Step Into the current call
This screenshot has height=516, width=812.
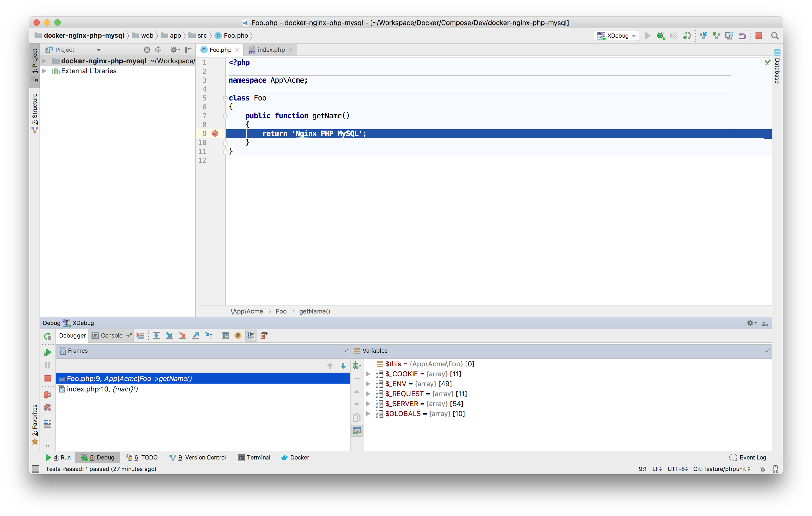(x=169, y=335)
